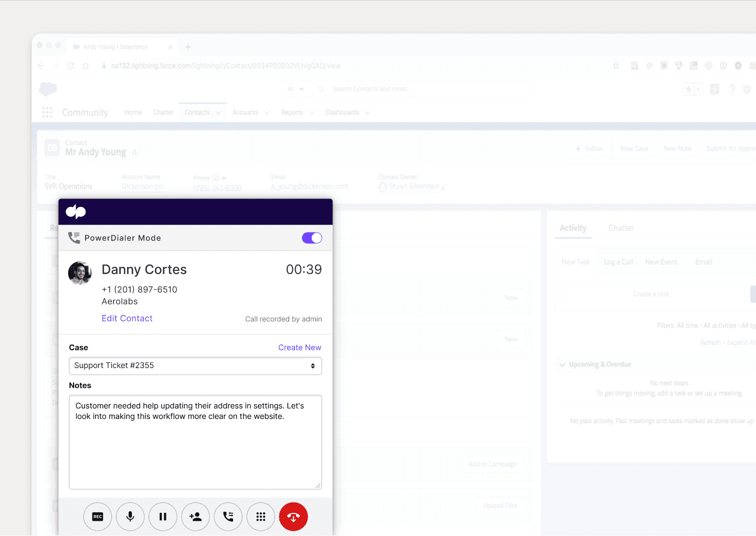The height and width of the screenshot is (536, 756).
Task: Mute the microphone
Action: (130, 517)
